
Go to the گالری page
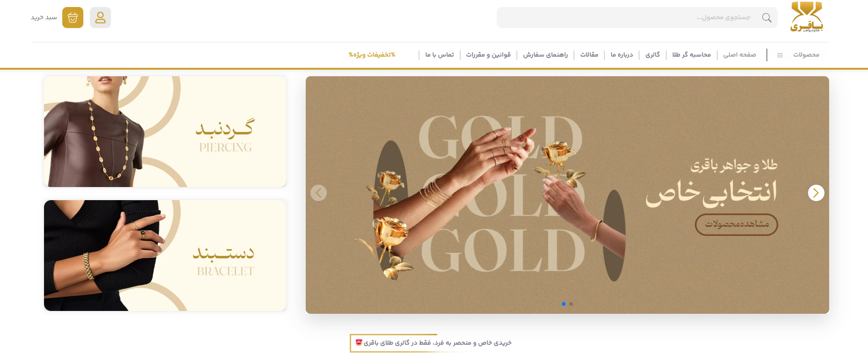653,55
